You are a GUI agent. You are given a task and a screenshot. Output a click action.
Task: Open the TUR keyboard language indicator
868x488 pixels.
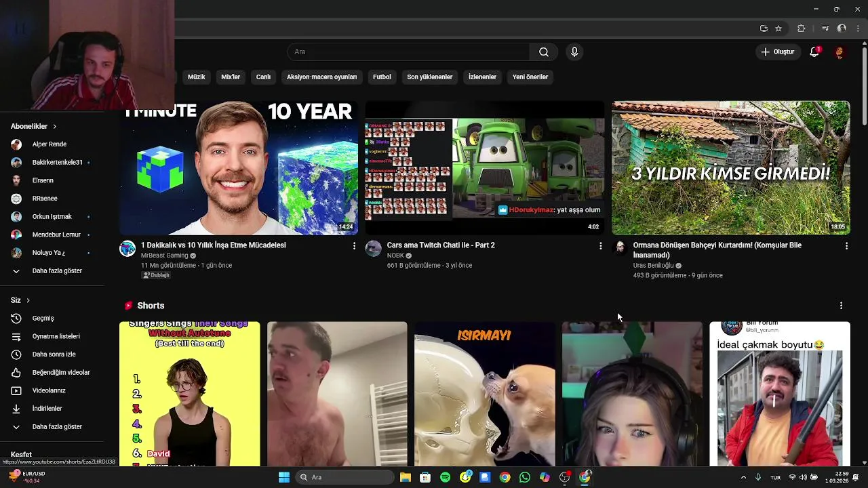(x=775, y=477)
